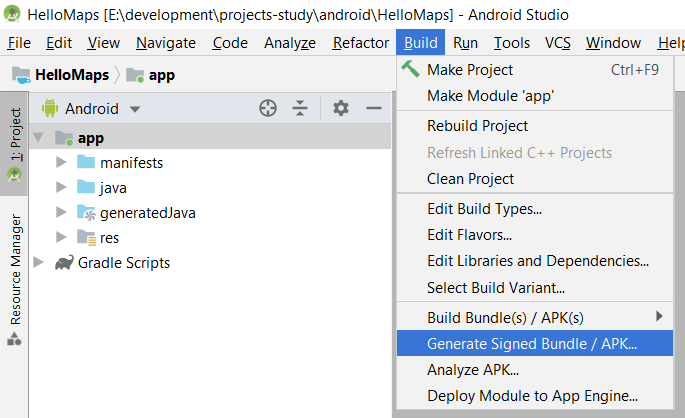Image resolution: width=685 pixels, height=418 pixels.
Task: Click the app breadcrumb label
Action: (162, 76)
